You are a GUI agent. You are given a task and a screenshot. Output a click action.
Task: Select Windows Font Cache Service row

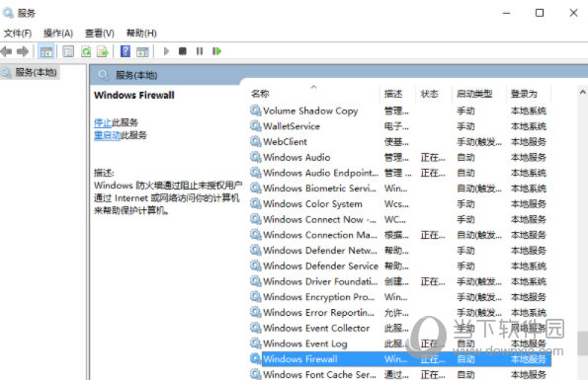click(x=400, y=374)
